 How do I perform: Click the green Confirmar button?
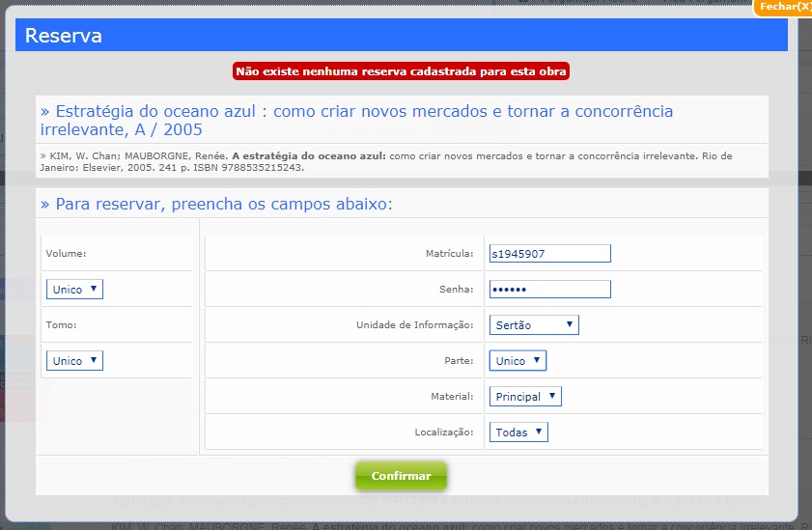click(x=401, y=476)
